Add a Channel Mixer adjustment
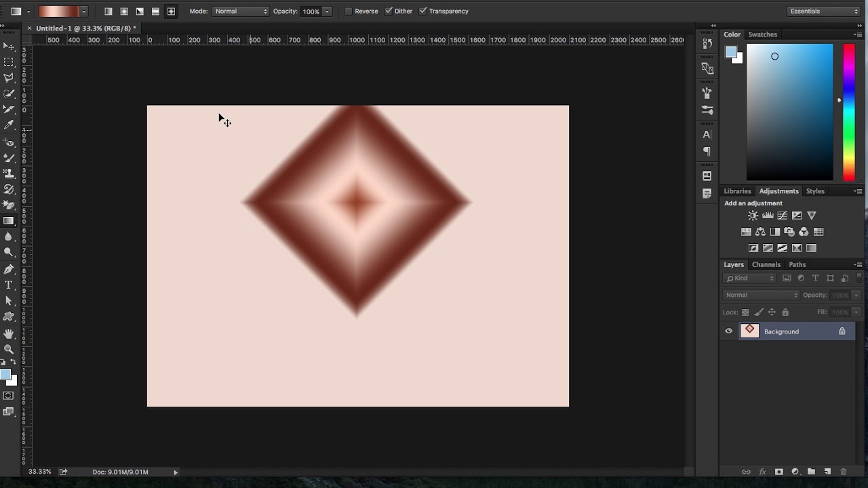 click(804, 232)
